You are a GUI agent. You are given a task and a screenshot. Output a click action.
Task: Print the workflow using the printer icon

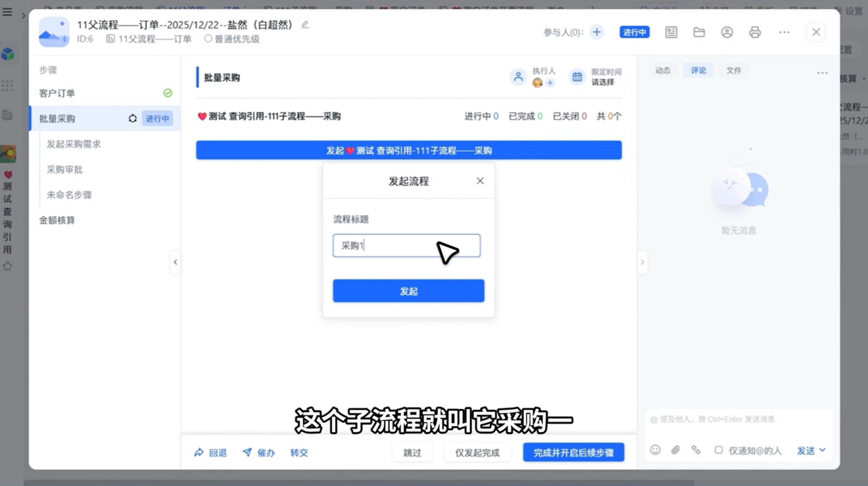click(755, 32)
